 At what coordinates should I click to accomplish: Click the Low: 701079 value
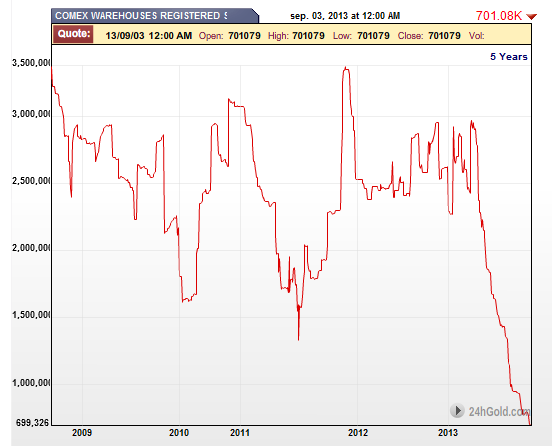373,36
